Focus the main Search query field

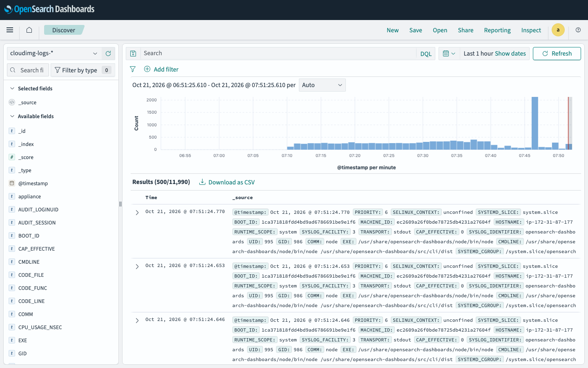point(278,54)
